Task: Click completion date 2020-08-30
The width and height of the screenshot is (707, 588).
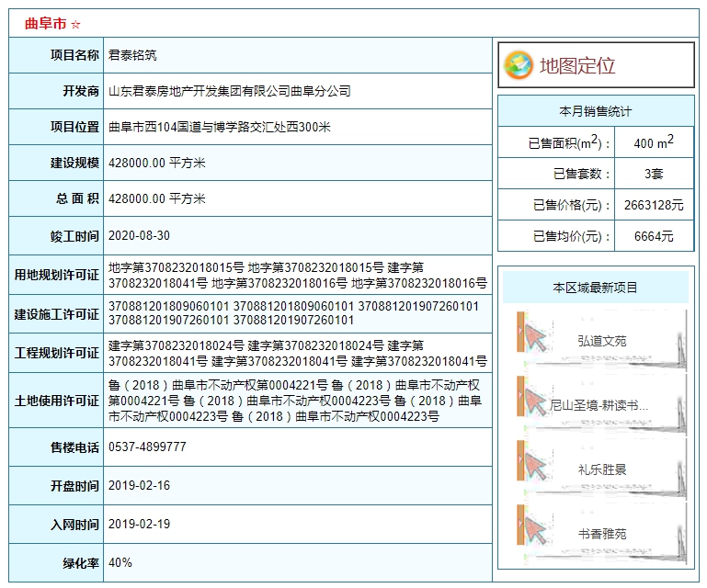Action: point(139,235)
